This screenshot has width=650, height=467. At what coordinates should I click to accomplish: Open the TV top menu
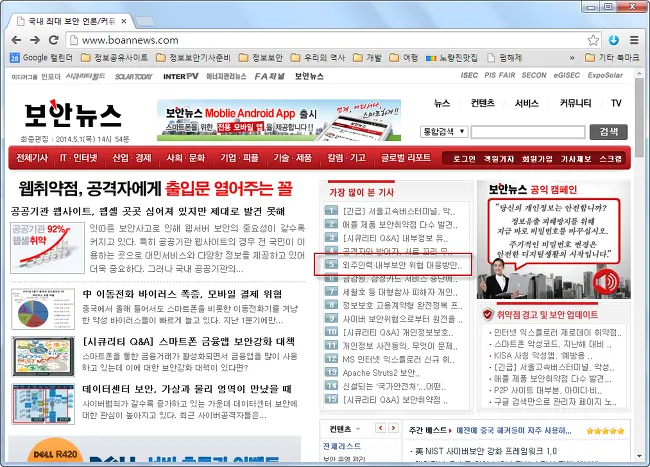coord(616,103)
